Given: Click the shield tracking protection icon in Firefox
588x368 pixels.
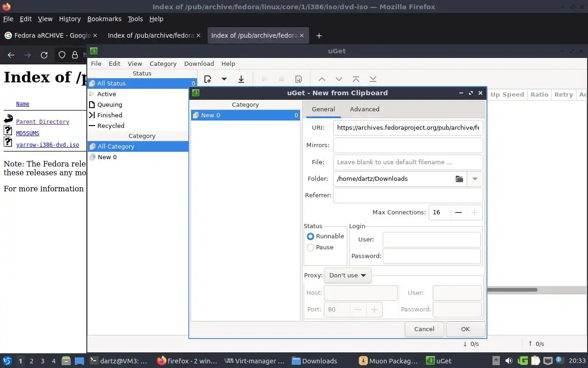Looking at the screenshot, I should point(62,55).
